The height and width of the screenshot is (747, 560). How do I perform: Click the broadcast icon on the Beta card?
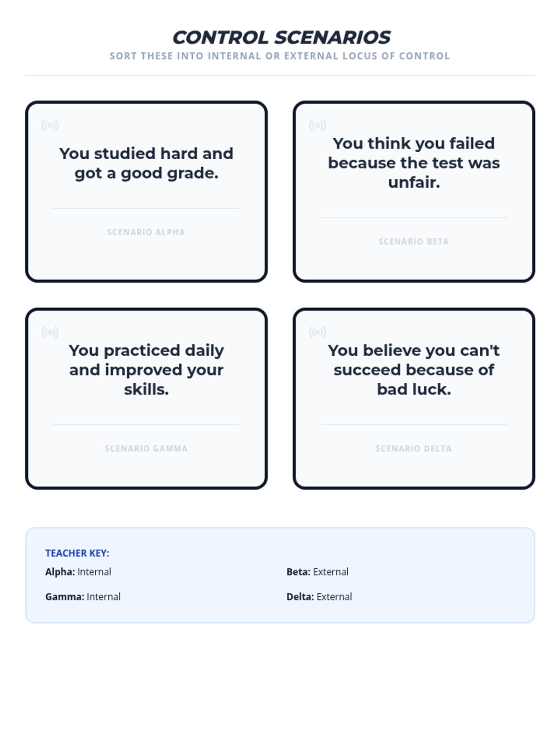317,125
